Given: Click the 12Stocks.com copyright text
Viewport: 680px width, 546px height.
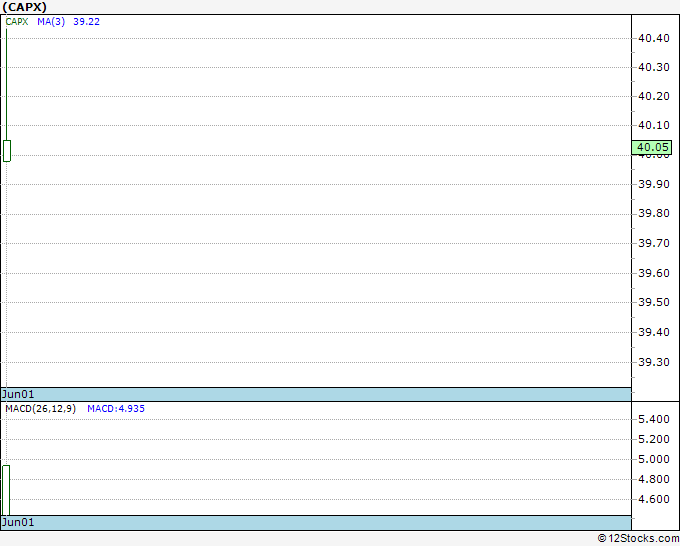Looking at the screenshot, I should [638, 538].
